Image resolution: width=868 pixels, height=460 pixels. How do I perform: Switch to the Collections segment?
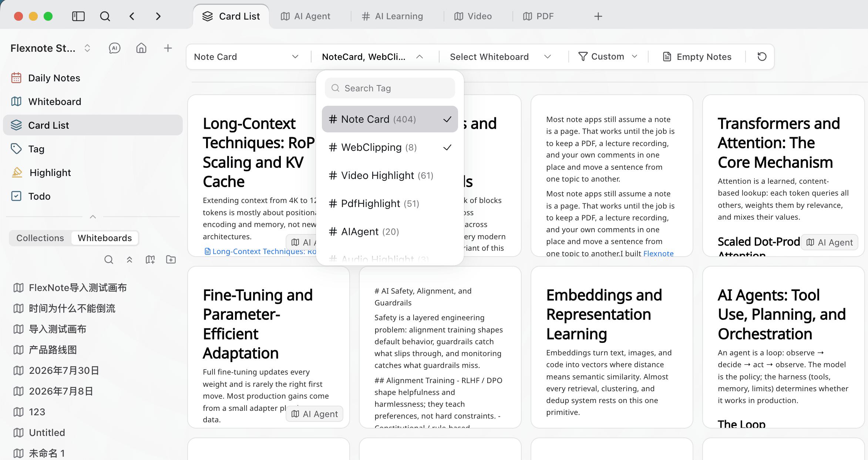coord(40,238)
